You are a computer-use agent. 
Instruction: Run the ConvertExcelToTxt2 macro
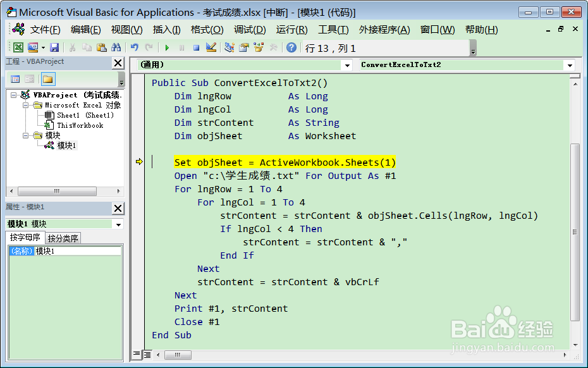[168, 46]
